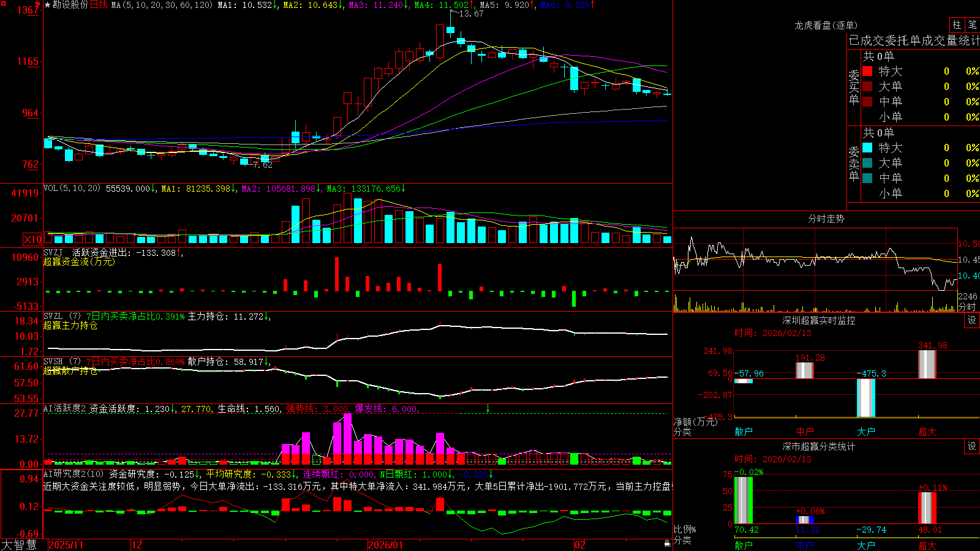The width and height of the screenshot is (980, 551).
Task: Open 设 settings for 深市超赢分类统计
Action: point(972,446)
